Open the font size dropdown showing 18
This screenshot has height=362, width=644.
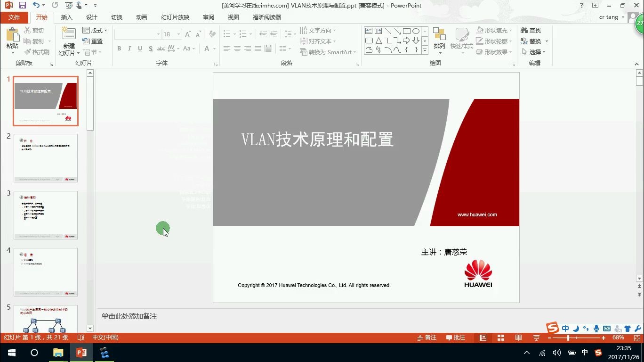(179, 34)
